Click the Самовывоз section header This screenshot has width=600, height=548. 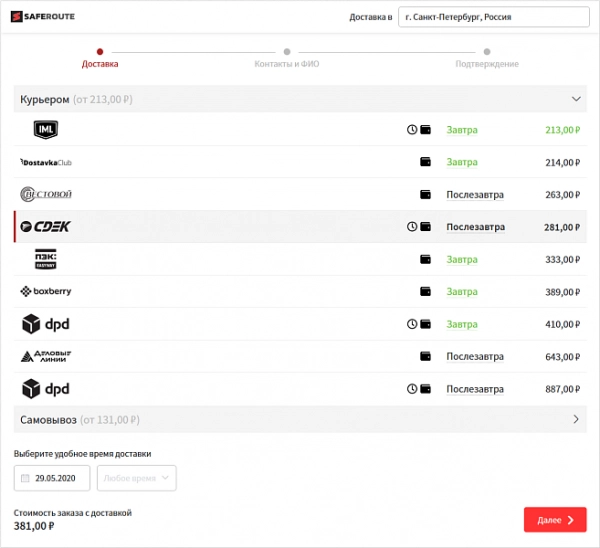point(300,419)
